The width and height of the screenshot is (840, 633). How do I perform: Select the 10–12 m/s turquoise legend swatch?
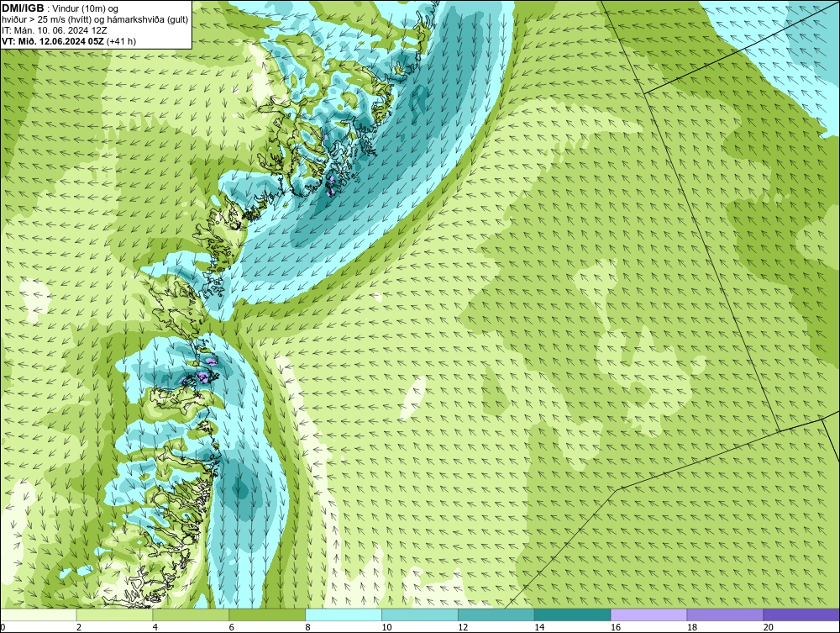tap(420, 615)
